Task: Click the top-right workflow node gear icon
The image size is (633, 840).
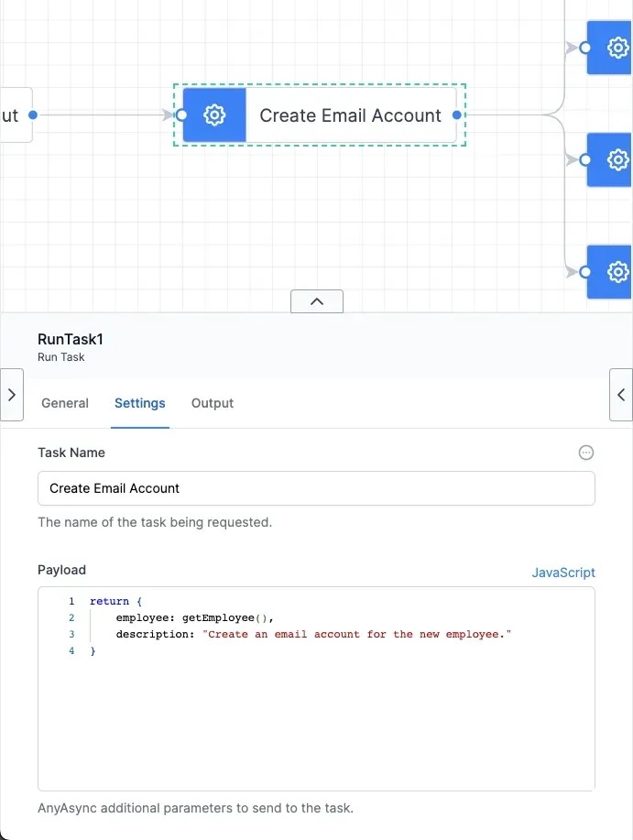Action: [618, 48]
